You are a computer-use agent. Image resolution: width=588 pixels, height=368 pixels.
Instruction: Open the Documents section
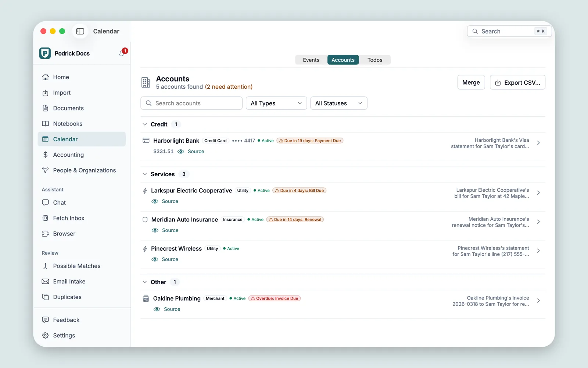click(x=82, y=108)
